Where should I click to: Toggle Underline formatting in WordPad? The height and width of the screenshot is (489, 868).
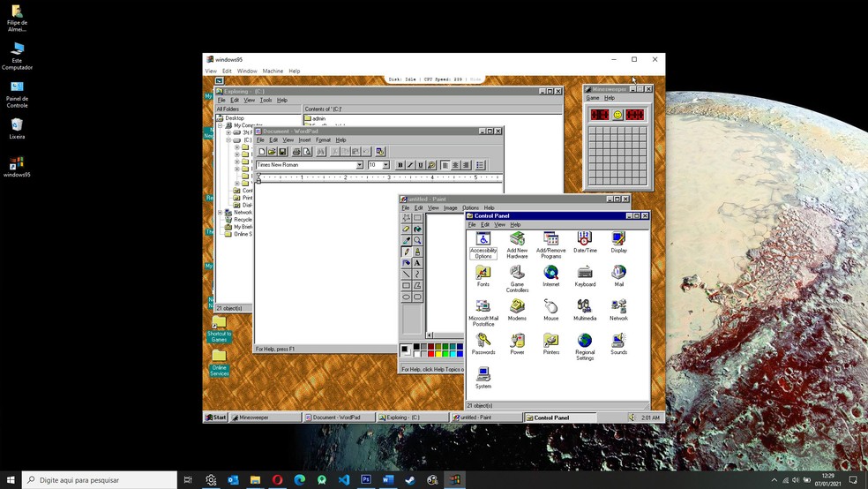[x=420, y=165]
